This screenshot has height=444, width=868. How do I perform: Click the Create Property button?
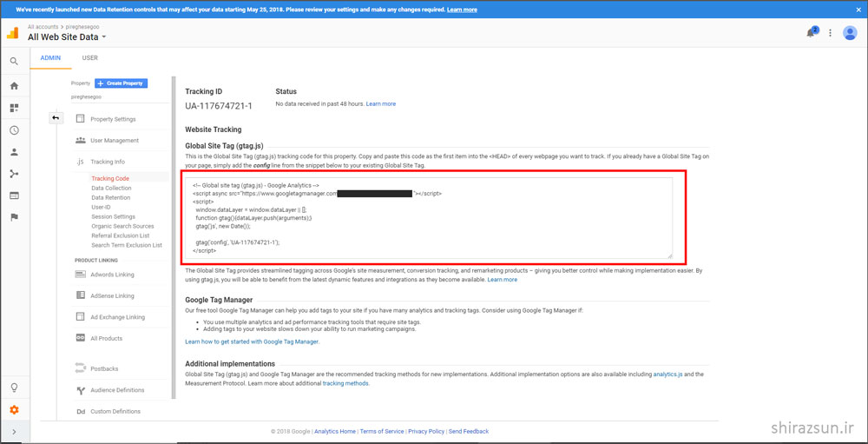pos(122,83)
